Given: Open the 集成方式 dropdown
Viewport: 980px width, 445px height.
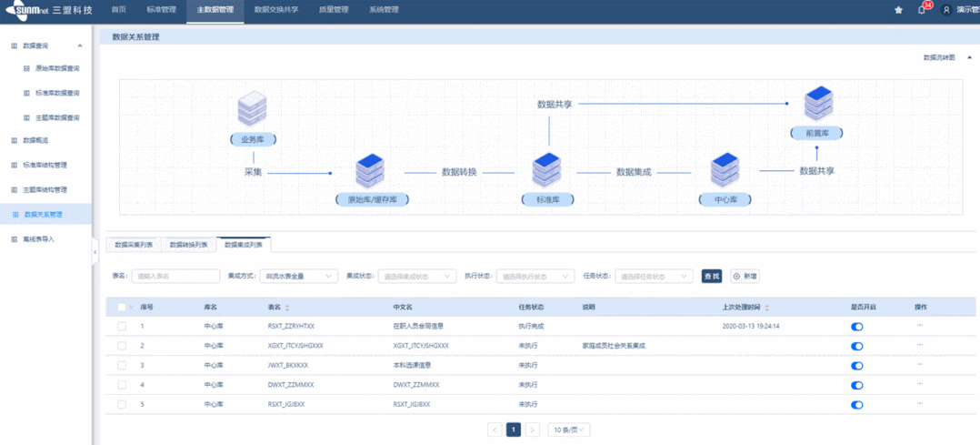Looking at the screenshot, I should click(x=298, y=276).
